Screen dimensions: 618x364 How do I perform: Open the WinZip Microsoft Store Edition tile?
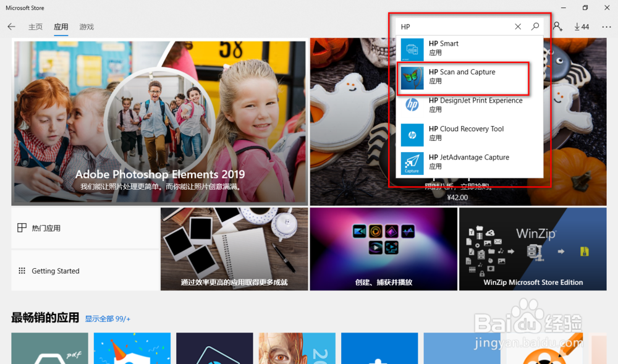pos(533,249)
